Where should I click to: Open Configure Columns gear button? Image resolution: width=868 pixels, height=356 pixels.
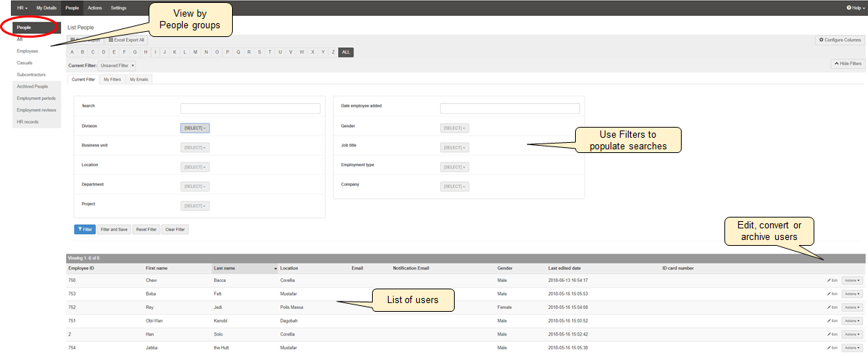[x=840, y=40]
